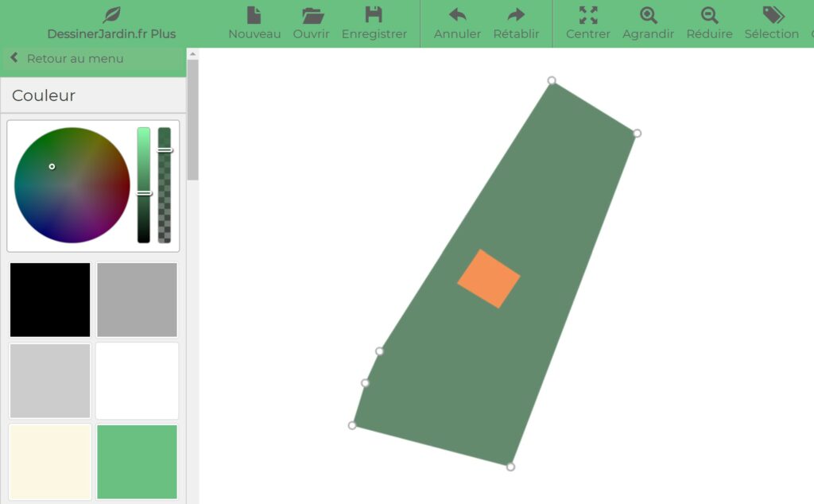Select the light gray color swatch

click(50, 381)
